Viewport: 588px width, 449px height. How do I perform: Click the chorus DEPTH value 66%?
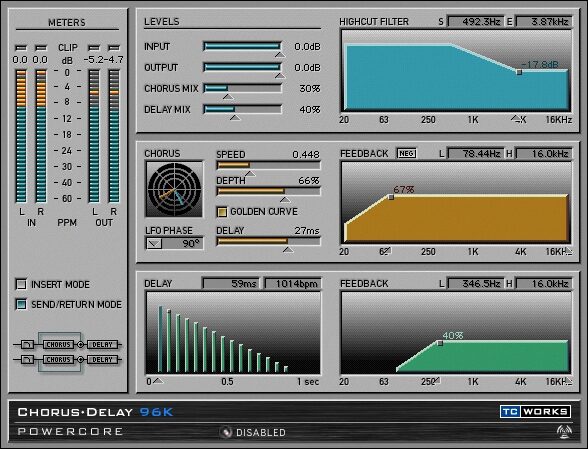coord(309,180)
